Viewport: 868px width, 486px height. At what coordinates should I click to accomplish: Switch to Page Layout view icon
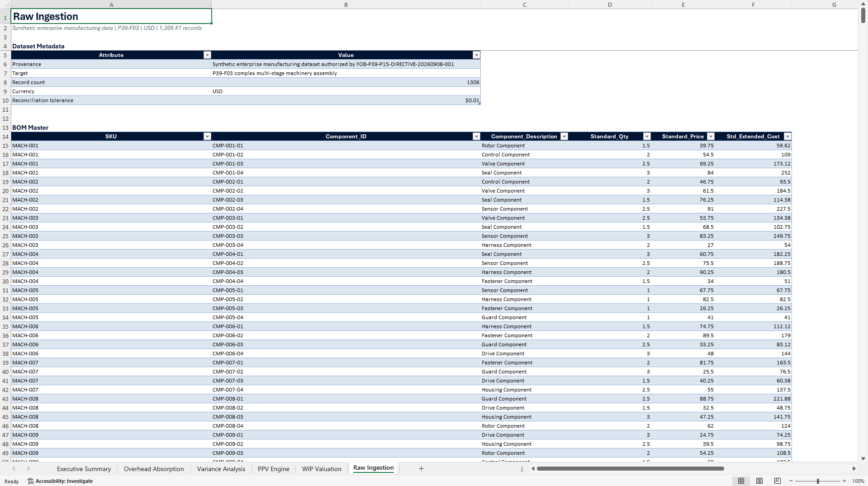click(759, 481)
